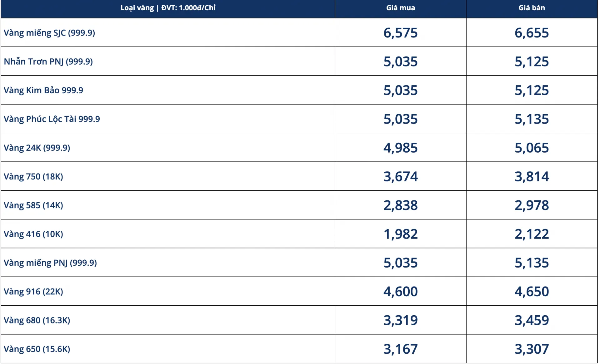Select the Vàng miếng PNJ (999.9) label
Image resolution: width=600 pixels, height=364 pixels.
[50, 263]
